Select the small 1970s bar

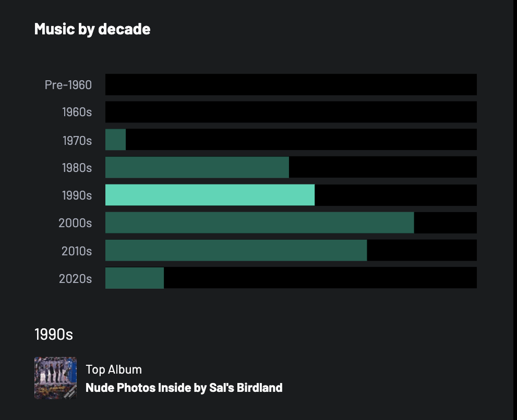[115, 140]
